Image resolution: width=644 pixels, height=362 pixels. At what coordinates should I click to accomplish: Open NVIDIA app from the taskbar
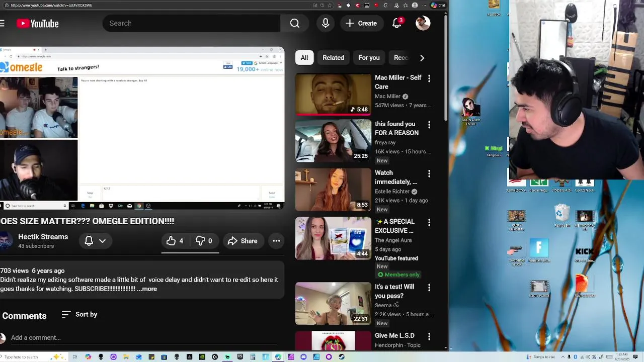202,357
